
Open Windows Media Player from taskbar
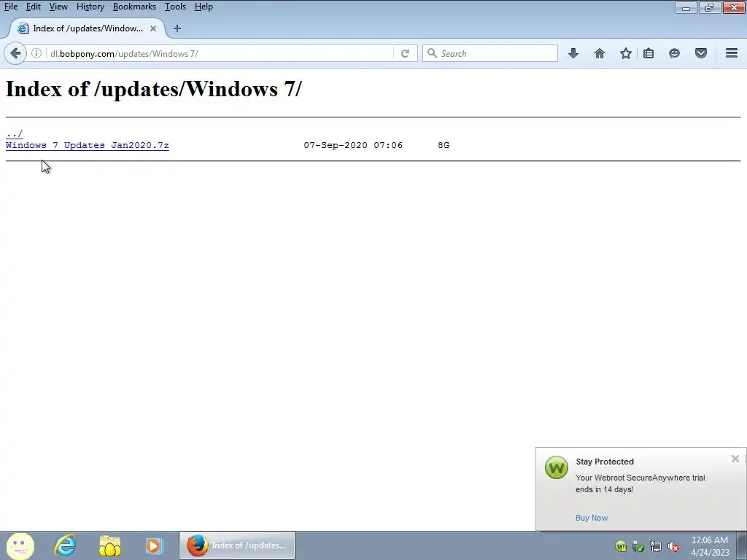pyautogui.click(x=154, y=545)
